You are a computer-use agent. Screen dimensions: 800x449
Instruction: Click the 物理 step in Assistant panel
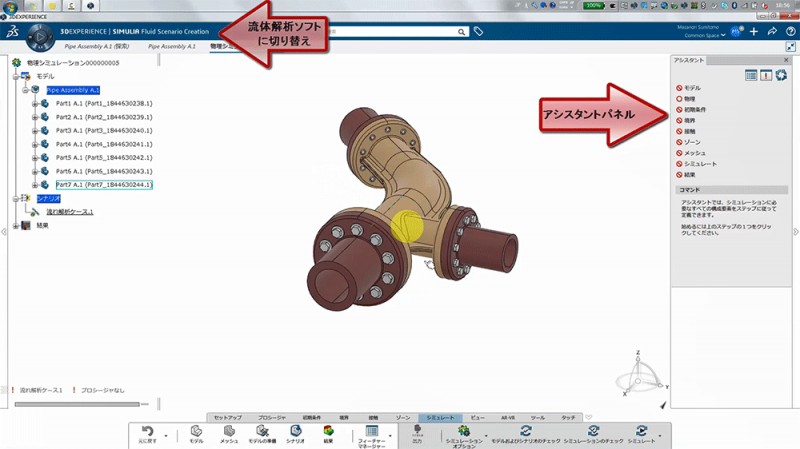pos(686,99)
